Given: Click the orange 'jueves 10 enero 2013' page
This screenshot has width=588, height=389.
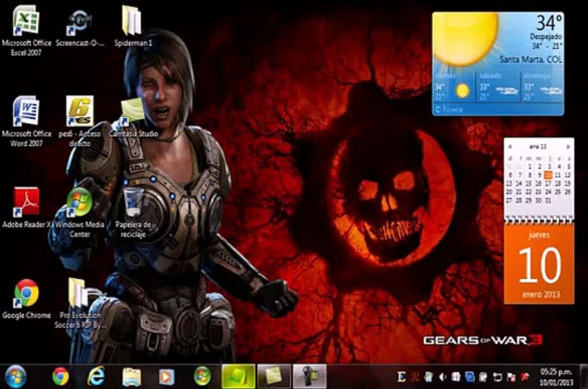Looking at the screenshot, I should tap(539, 264).
